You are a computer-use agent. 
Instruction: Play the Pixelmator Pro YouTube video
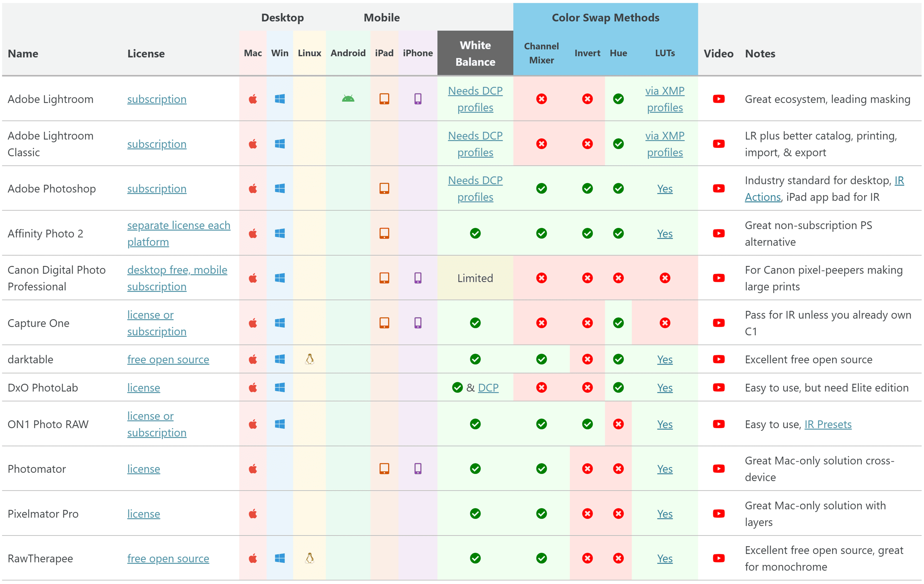718,514
